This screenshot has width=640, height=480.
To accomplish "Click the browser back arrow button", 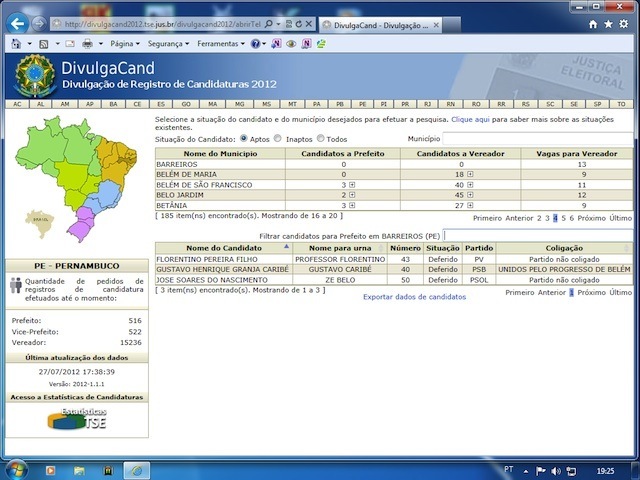I will (18, 22).
